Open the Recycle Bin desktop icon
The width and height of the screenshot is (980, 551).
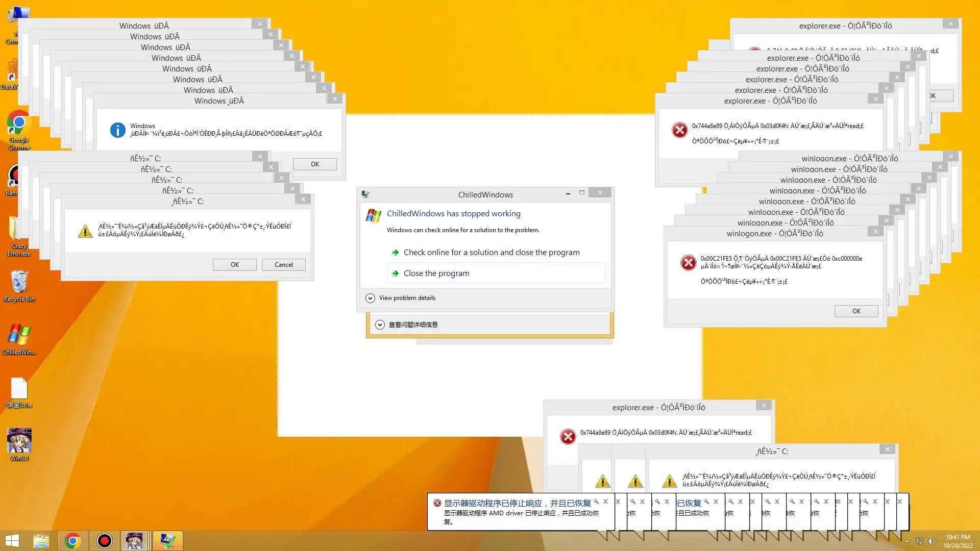pyautogui.click(x=19, y=282)
